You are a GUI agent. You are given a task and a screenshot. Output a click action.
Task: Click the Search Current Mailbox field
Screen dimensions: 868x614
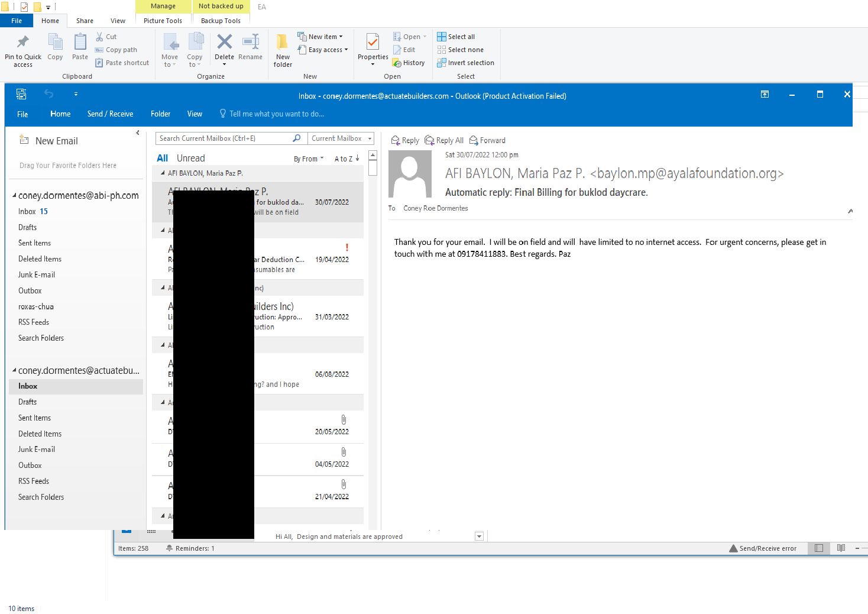click(225, 138)
